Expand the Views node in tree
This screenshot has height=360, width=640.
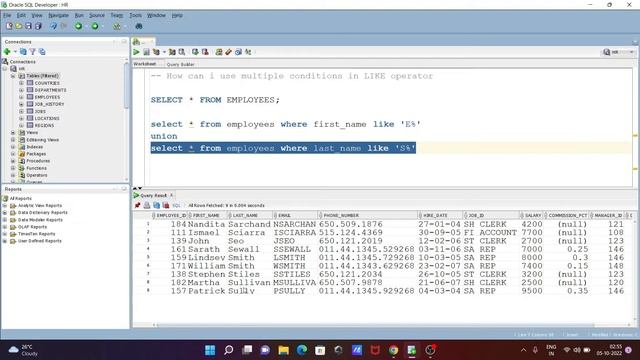[x=13, y=133]
